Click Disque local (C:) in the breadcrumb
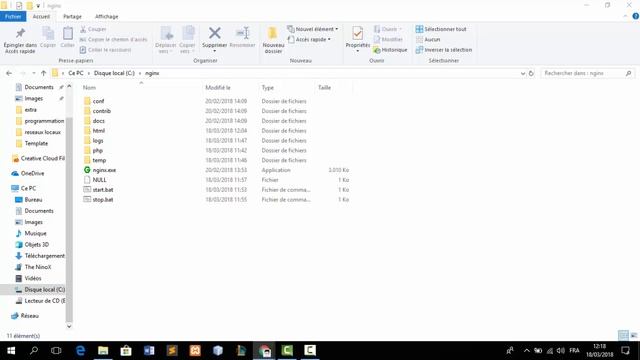This screenshot has width=640, height=360. [114, 73]
